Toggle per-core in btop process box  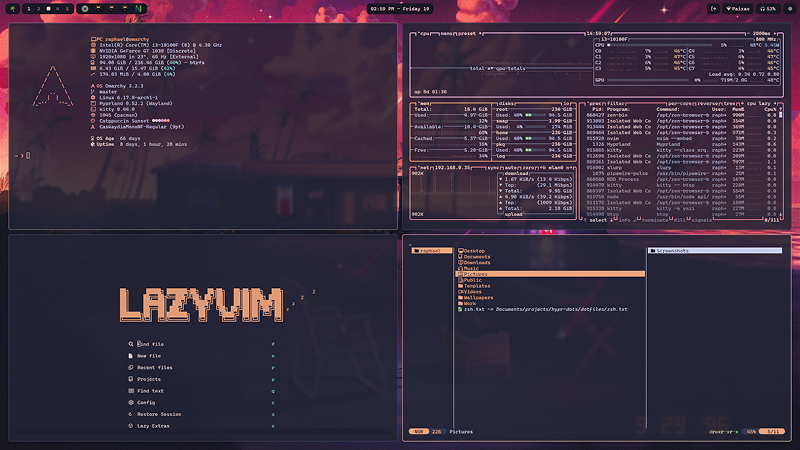click(x=680, y=104)
